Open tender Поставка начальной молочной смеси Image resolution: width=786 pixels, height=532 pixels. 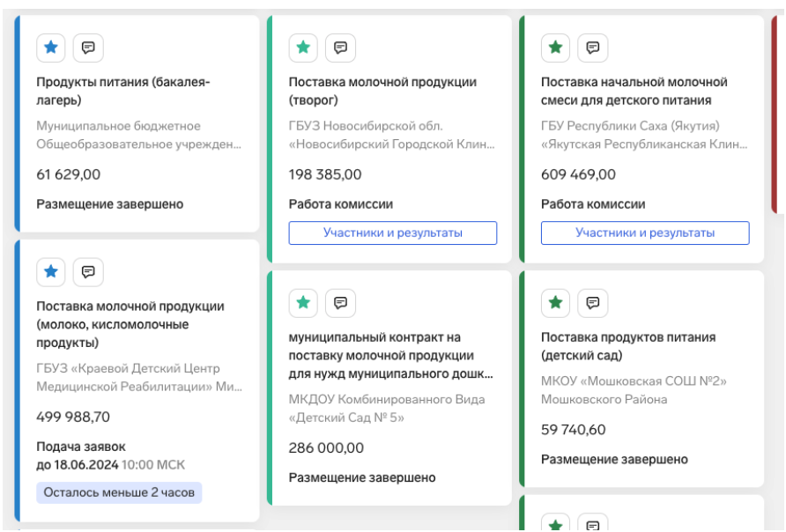634,92
